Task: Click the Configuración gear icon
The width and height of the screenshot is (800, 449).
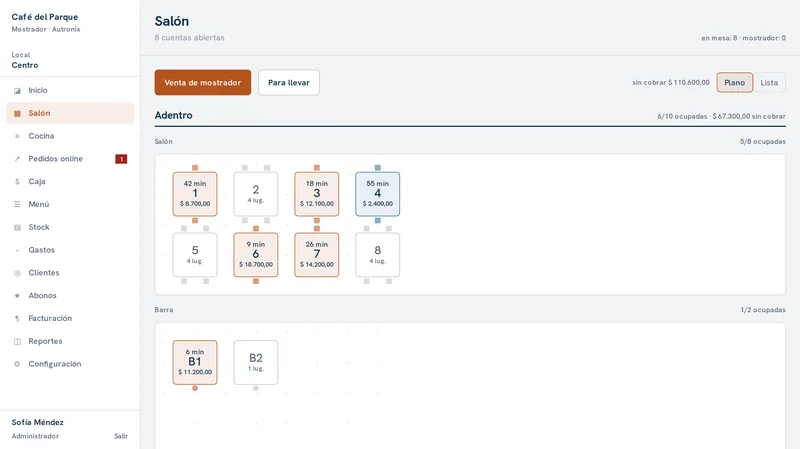Action: coord(17,364)
